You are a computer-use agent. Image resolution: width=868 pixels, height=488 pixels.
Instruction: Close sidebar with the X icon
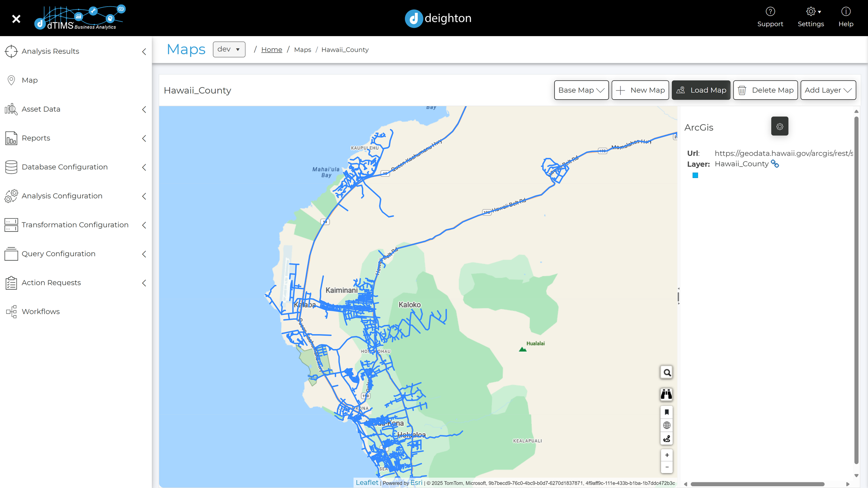point(16,19)
